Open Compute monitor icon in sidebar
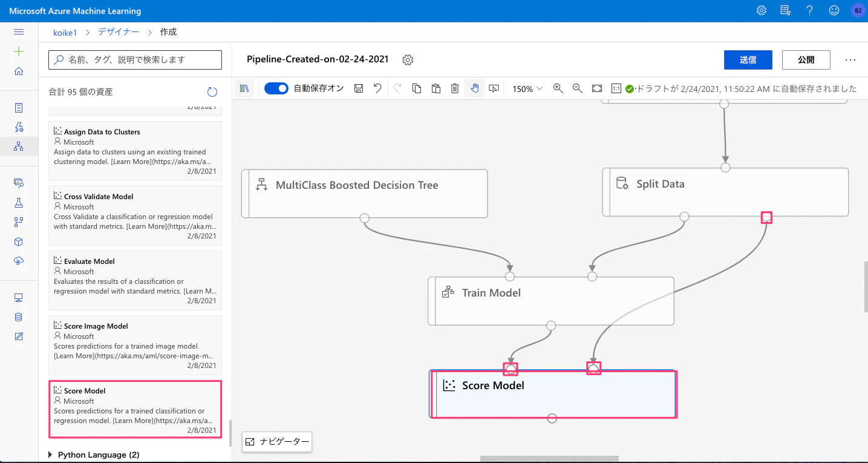Screen dimensions: 868x463 coord(19,297)
